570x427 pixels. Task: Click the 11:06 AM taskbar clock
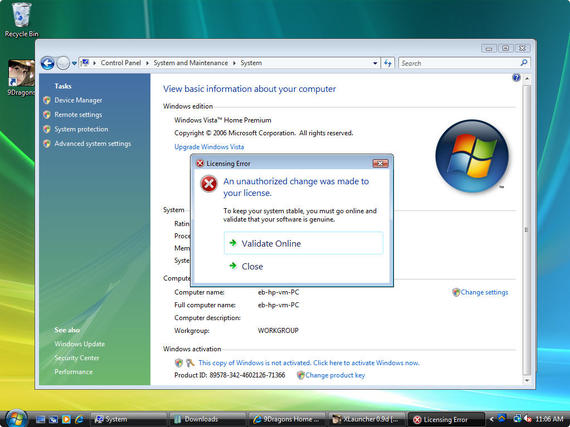549,419
